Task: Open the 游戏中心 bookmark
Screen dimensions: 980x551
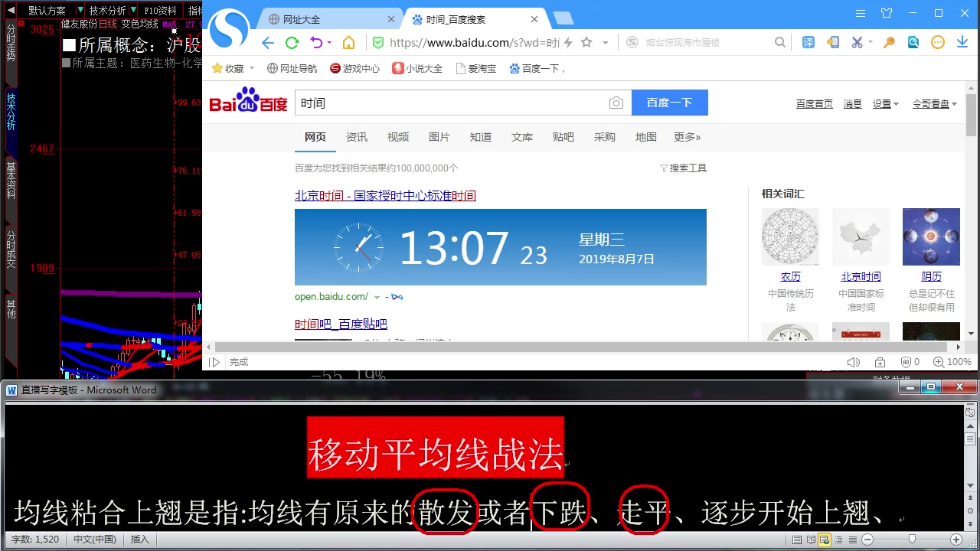Action: click(354, 68)
